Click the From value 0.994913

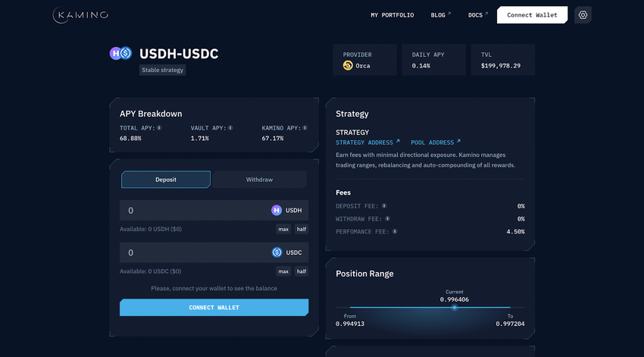click(350, 324)
